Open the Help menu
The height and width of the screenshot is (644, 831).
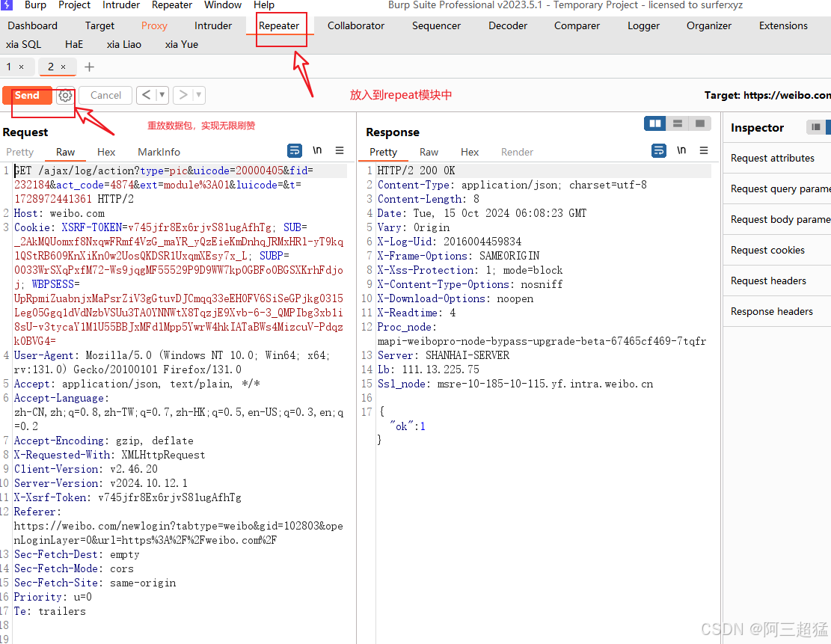(264, 4)
